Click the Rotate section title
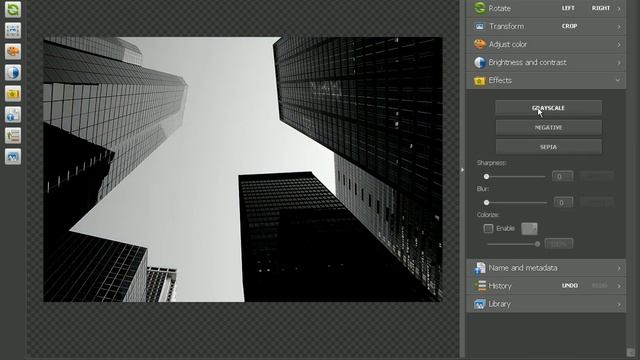This screenshot has height=360, width=640. pos(499,8)
